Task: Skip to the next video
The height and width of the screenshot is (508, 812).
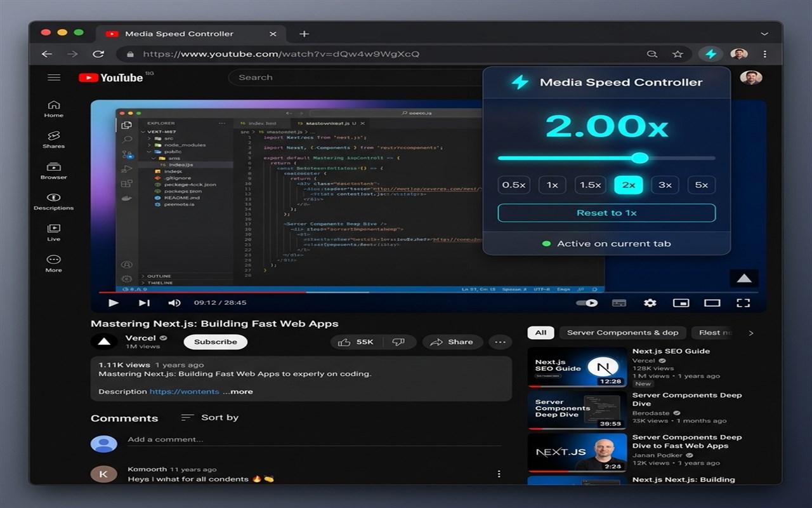Action: click(144, 303)
